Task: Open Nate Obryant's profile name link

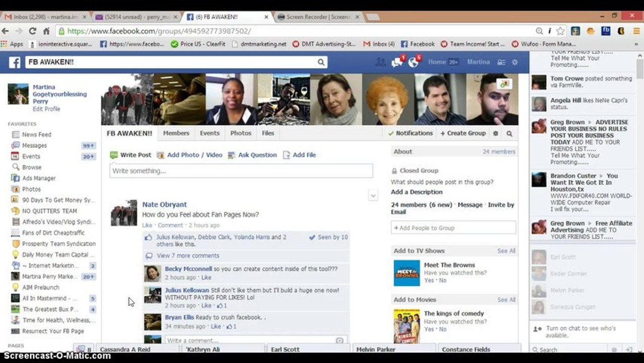Action: click(165, 204)
